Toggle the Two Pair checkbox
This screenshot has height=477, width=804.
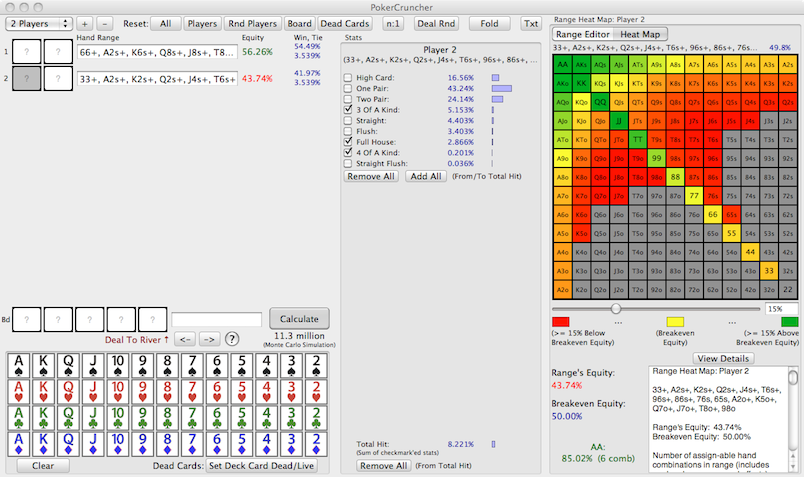(x=348, y=99)
